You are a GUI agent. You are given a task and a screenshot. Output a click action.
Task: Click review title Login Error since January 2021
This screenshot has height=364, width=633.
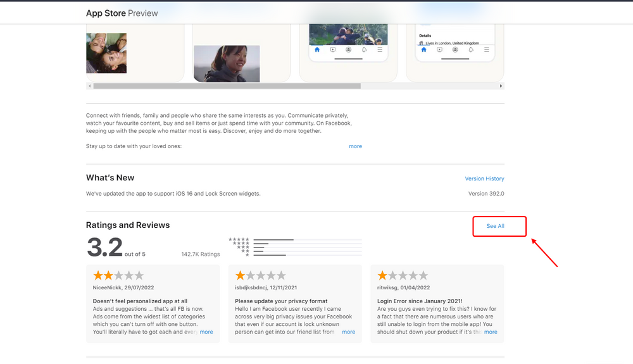pyautogui.click(x=420, y=301)
